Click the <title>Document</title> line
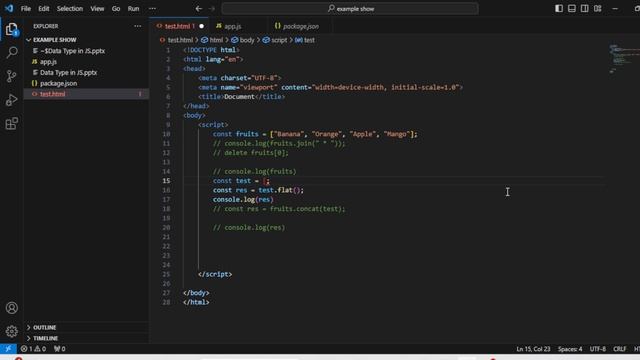Viewport: 640px width, 360px height. pyautogui.click(x=242, y=97)
